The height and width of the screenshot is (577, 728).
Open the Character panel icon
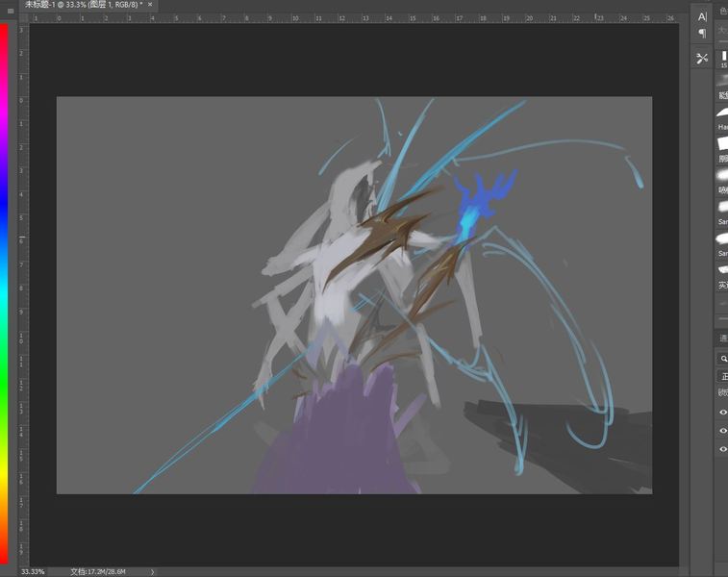pyautogui.click(x=702, y=16)
